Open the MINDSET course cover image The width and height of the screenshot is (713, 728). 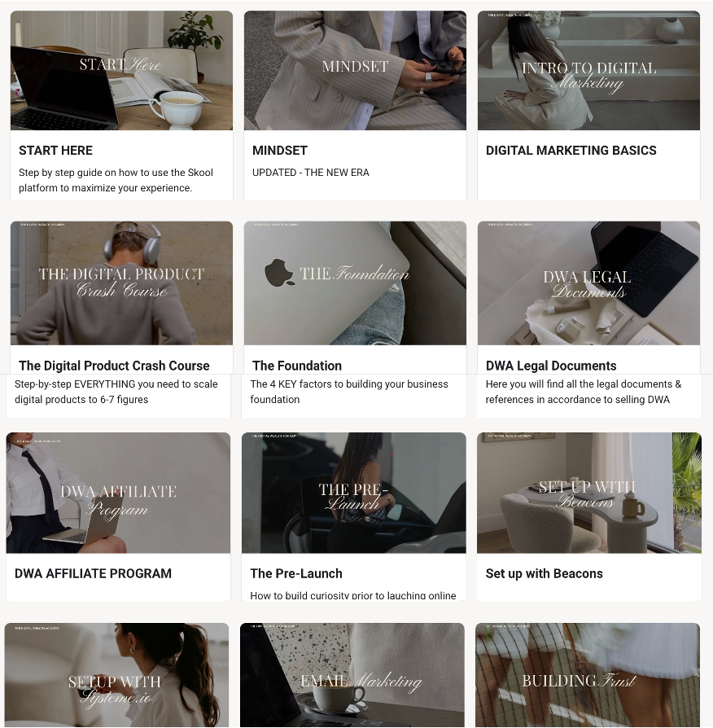pos(355,71)
